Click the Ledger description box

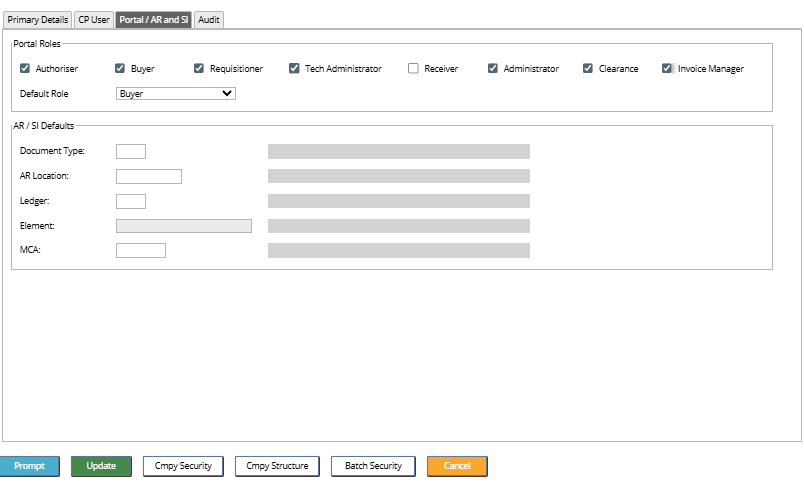[x=399, y=201]
